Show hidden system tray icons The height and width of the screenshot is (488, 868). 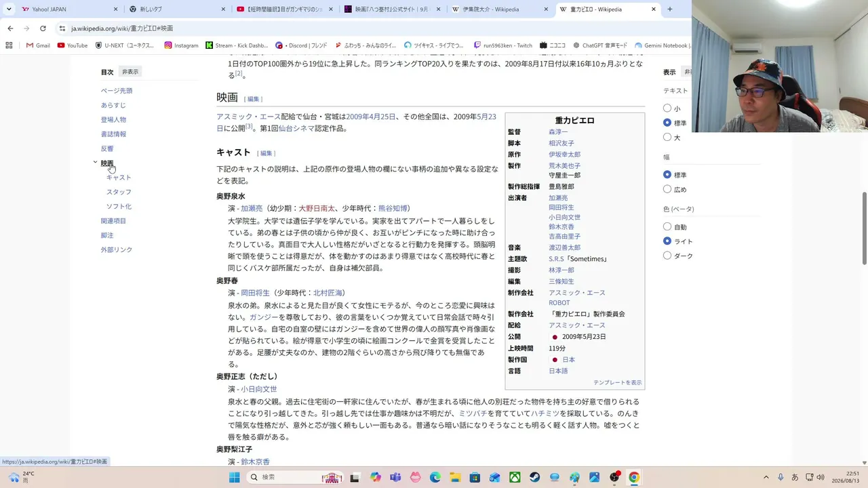click(766, 477)
